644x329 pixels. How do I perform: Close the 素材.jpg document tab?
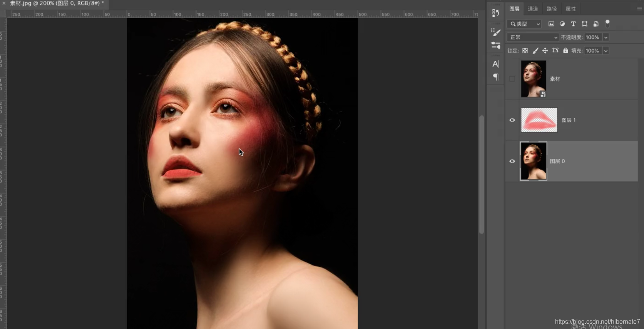[4, 3]
